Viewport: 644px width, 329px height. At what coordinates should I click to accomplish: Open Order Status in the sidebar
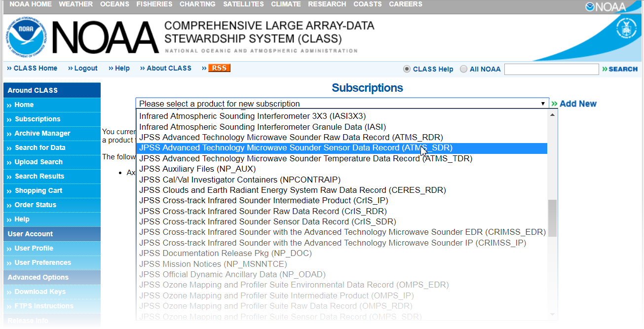[52, 205]
